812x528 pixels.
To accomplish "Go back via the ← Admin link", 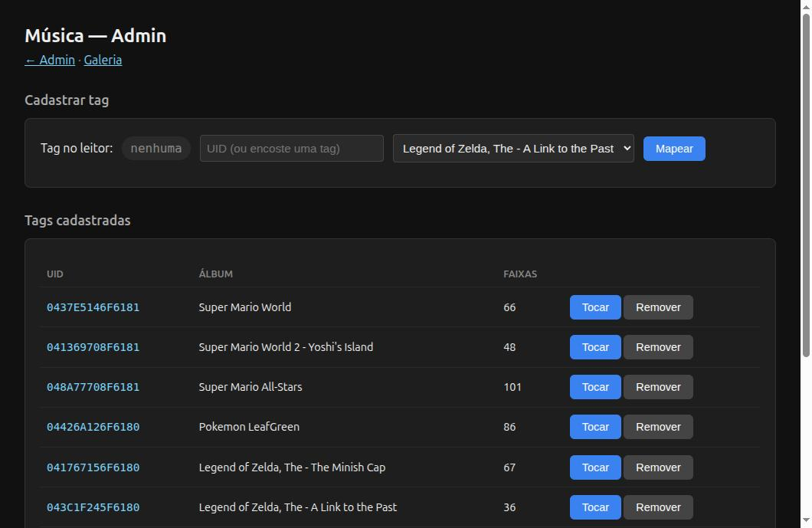I will [x=50, y=60].
